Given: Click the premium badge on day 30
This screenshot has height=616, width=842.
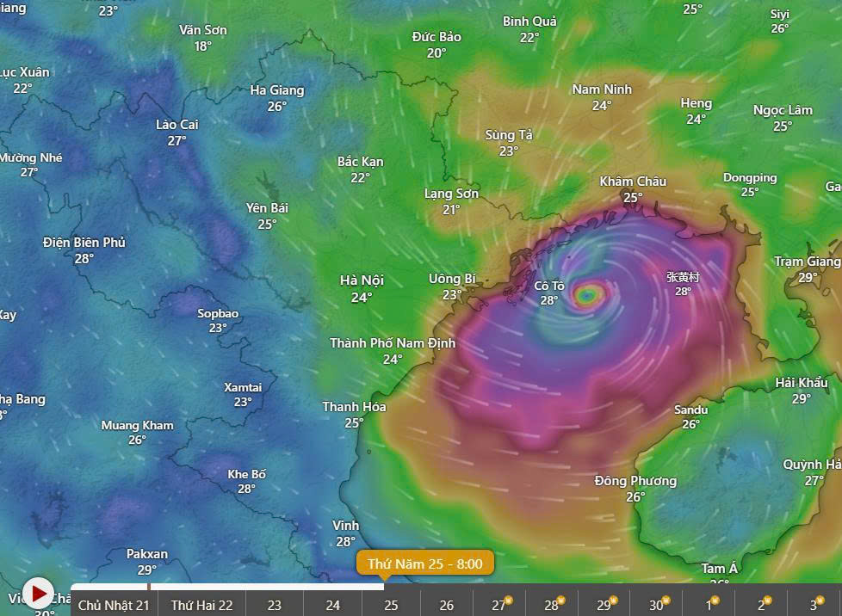Looking at the screenshot, I should (666, 600).
